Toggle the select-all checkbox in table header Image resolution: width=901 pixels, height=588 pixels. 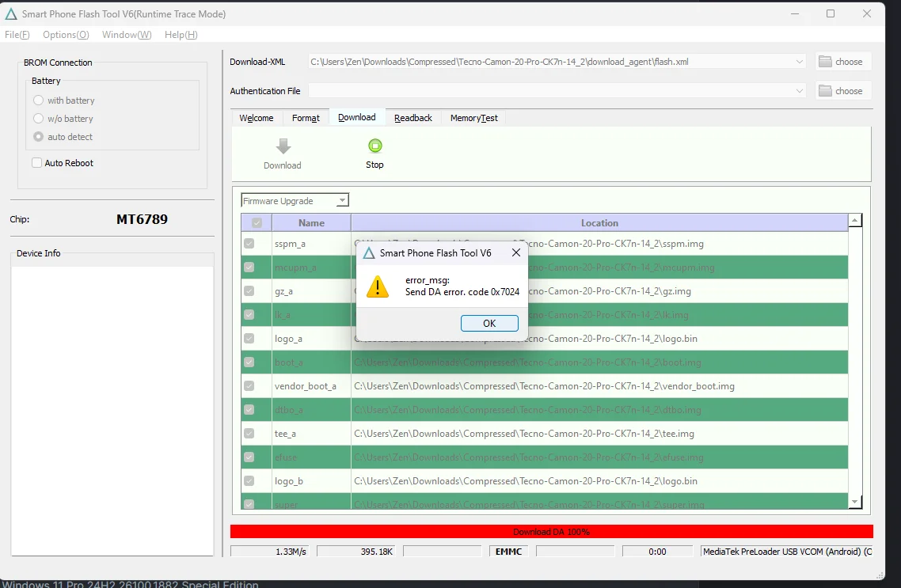point(257,223)
